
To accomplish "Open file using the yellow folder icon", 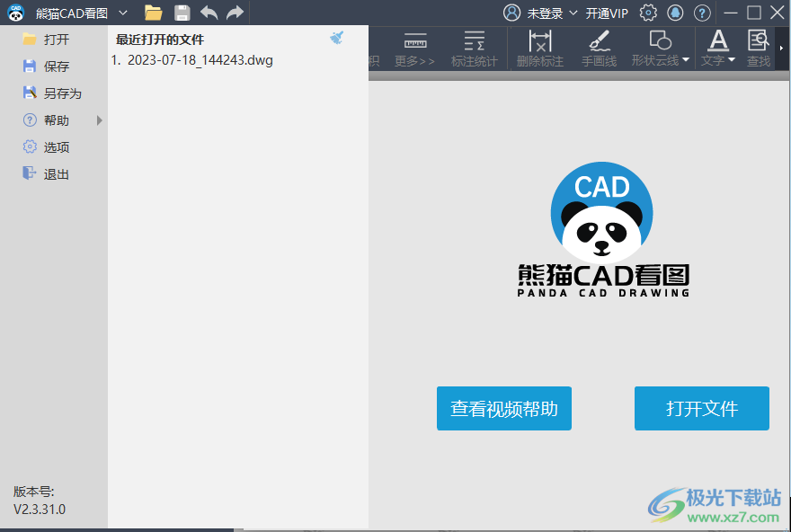I will tap(153, 13).
